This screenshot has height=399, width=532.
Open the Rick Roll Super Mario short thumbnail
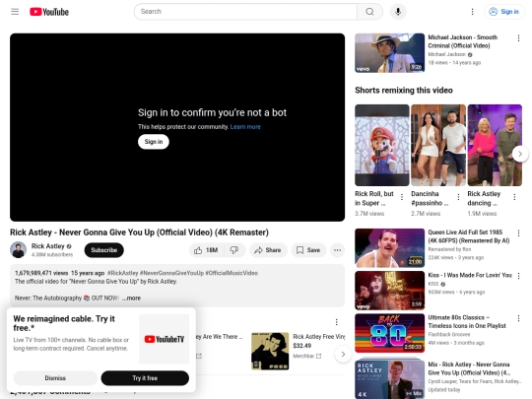coord(382,145)
